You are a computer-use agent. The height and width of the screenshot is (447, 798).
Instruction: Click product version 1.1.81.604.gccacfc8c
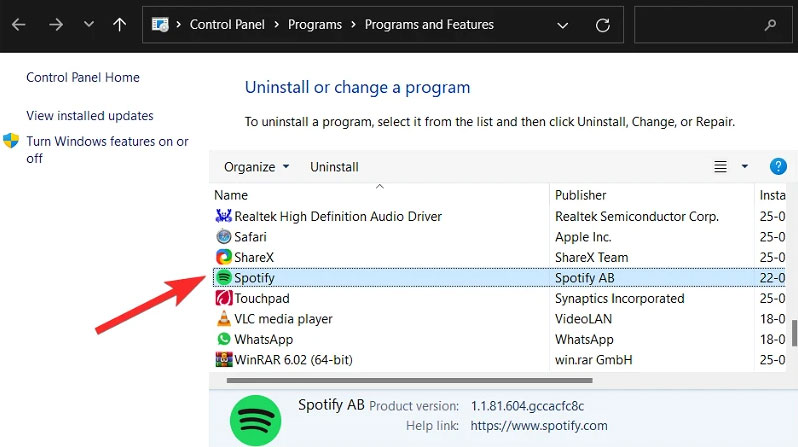tap(527, 406)
